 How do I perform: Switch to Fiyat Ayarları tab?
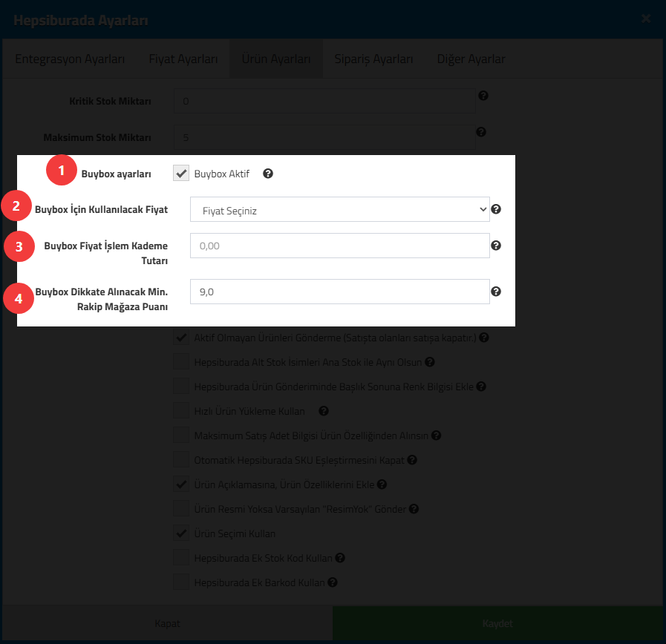183,59
